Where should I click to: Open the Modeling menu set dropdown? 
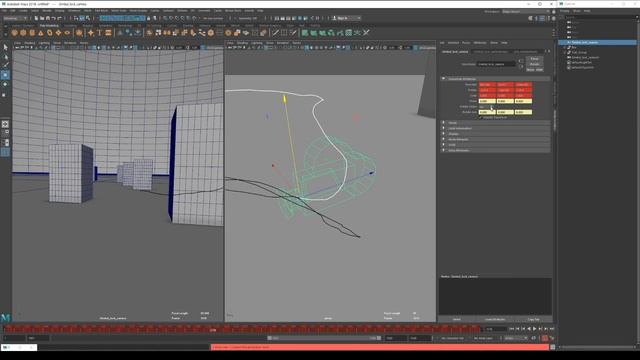point(16,18)
